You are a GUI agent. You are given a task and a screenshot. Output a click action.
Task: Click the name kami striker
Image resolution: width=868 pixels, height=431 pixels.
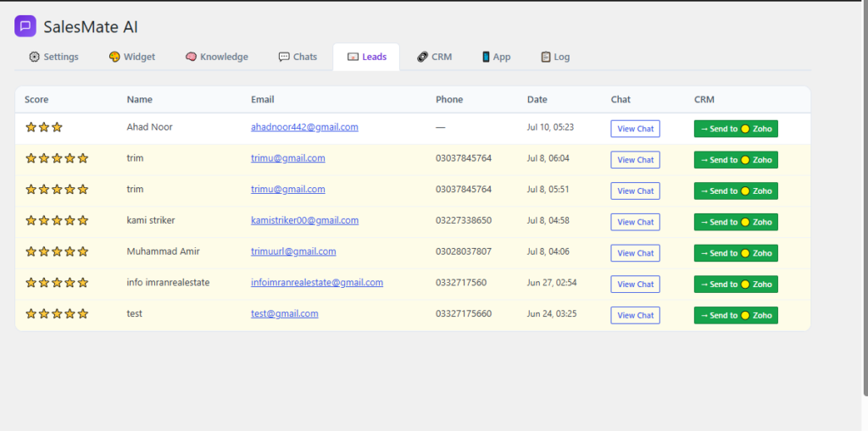click(x=151, y=220)
